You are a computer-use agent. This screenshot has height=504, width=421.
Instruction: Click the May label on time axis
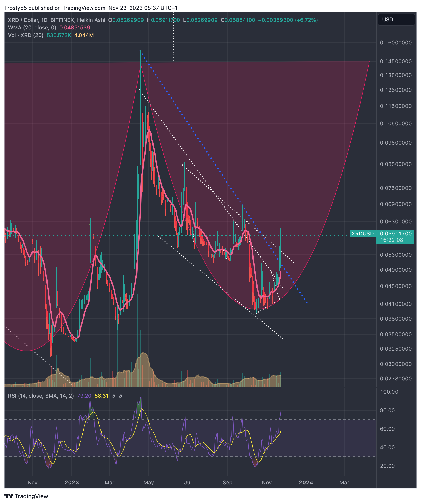(149, 482)
